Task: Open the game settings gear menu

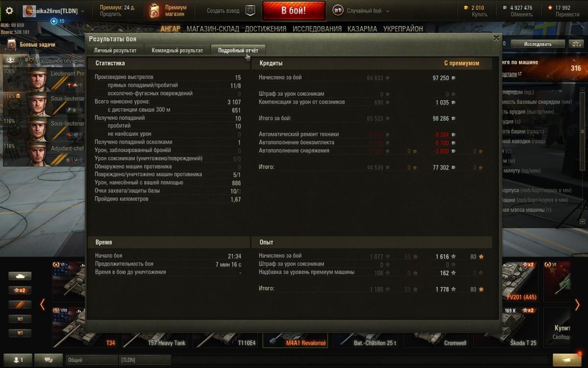Action: point(9,11)
